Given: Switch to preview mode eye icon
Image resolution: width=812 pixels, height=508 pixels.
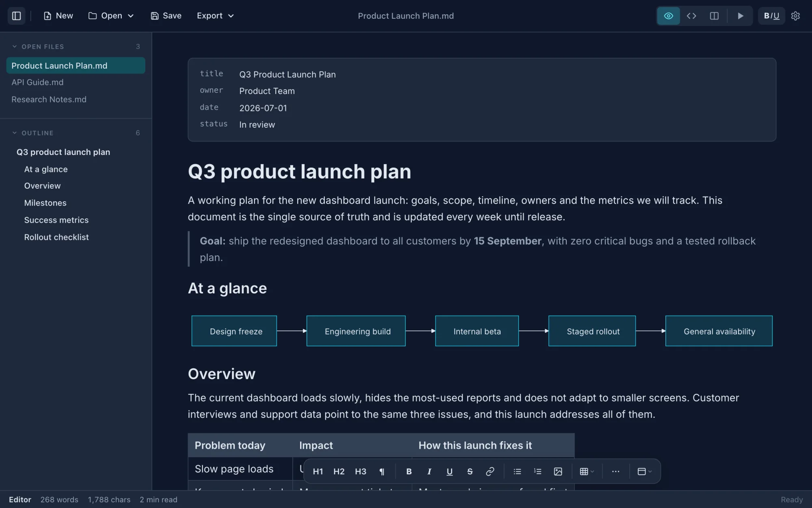Looking at the screenshot, I should [x=668, y=16].
